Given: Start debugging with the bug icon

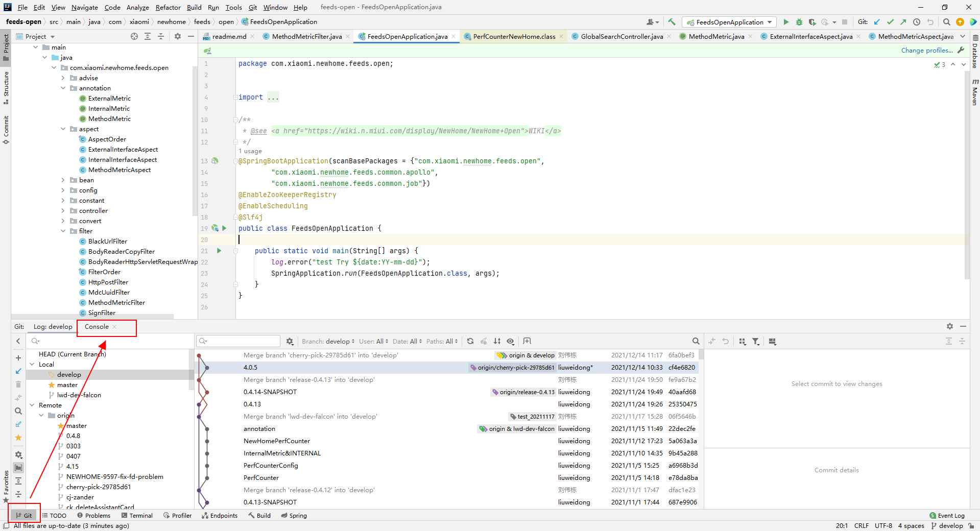Looking at the screenshot, I should tap(799, 22).
